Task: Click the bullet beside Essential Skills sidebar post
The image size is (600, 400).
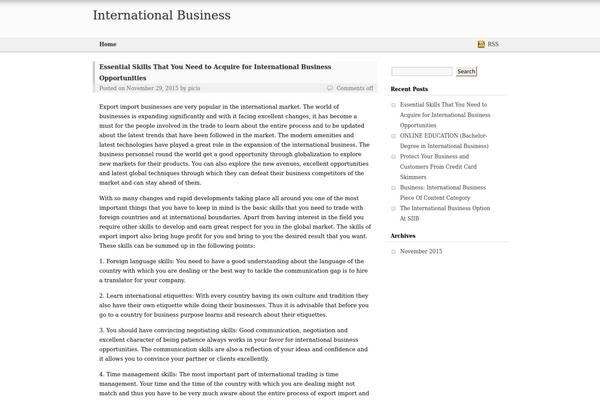Action: [x=393, y=105]
